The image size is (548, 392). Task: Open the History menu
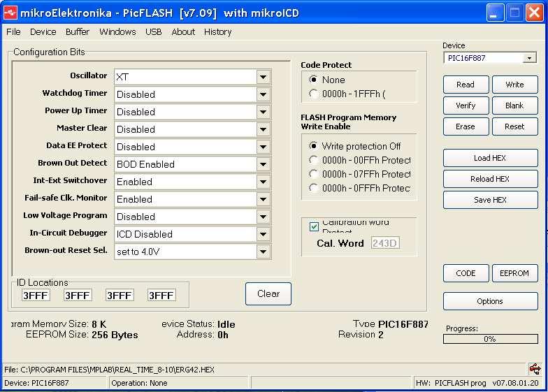point(218,32)
